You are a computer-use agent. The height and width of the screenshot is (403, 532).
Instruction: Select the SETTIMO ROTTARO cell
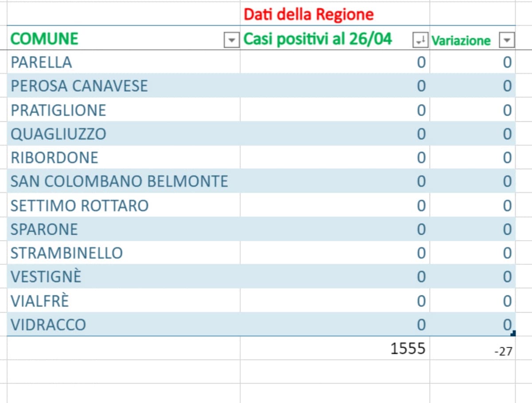coord(79,205)
